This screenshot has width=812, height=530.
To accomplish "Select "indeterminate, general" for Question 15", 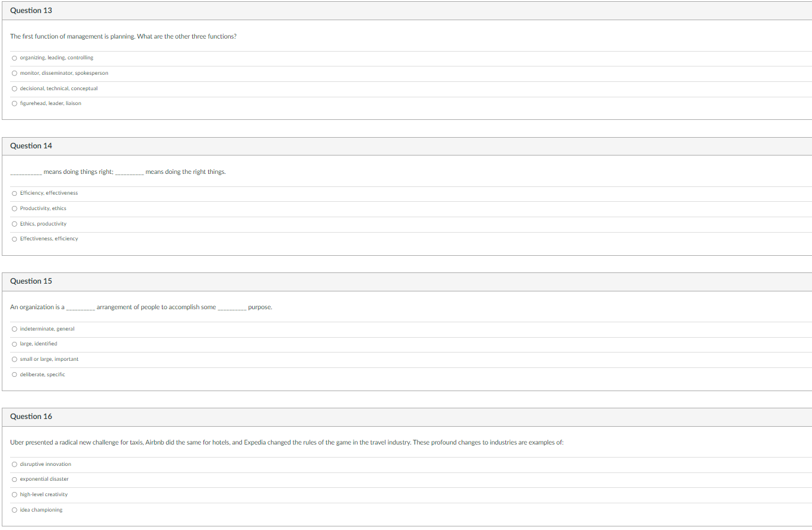I will (x=14, y=329).
